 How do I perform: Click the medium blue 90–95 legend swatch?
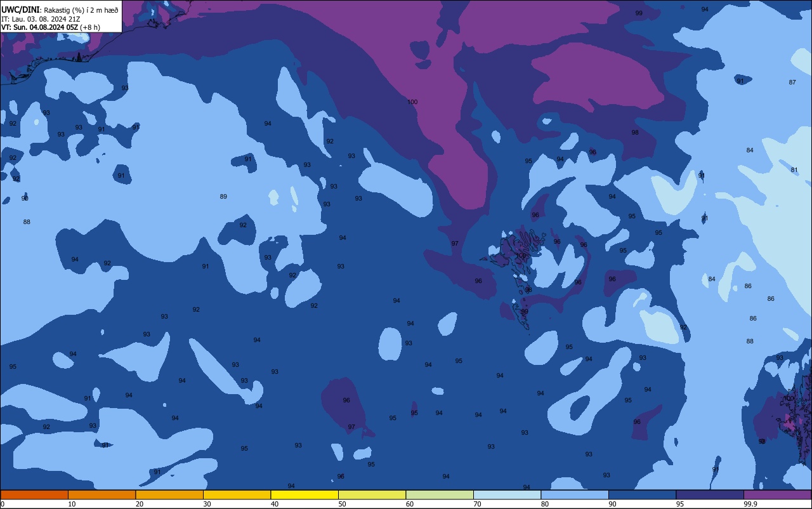point(642,494)
